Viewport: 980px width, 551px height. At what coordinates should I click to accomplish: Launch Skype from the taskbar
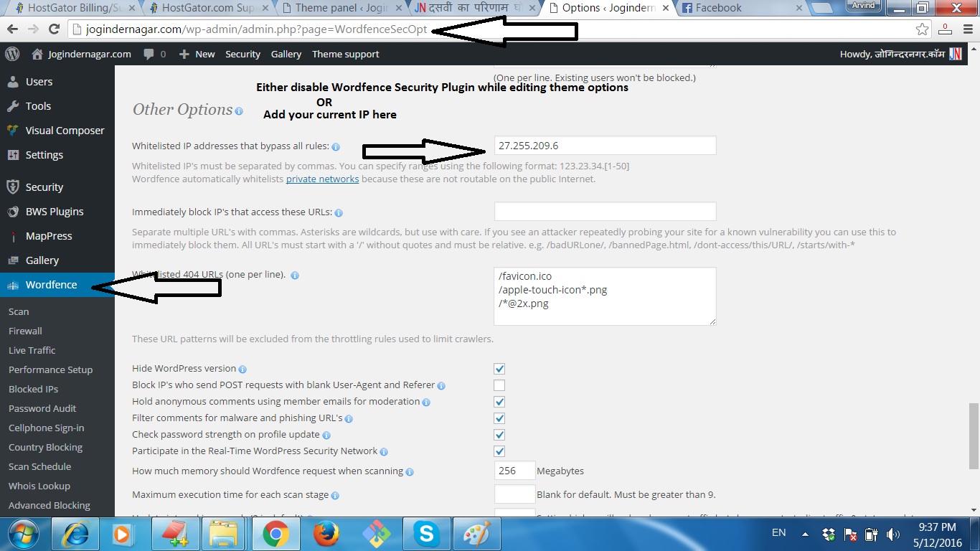point(426,534)
